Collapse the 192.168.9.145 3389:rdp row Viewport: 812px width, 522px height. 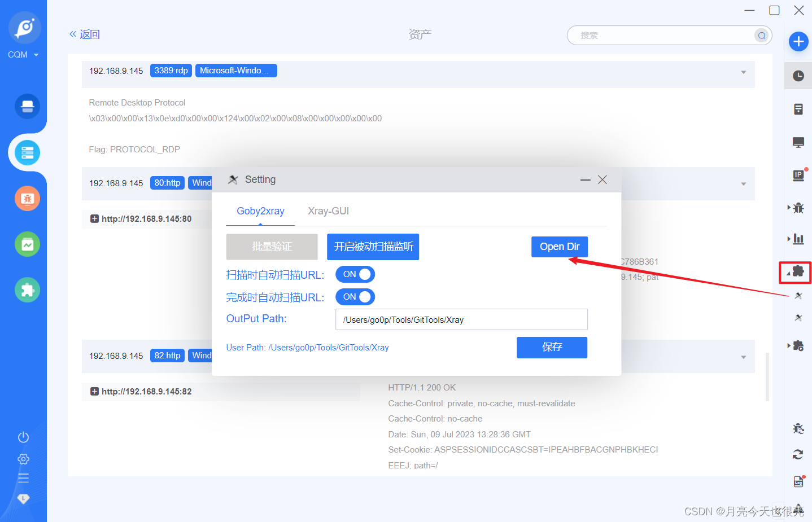point(744,72)
